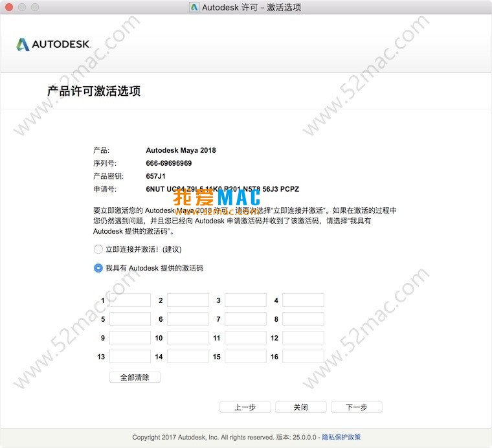
Task: Click activation code field 2
Action: click(x=188, y=300)
